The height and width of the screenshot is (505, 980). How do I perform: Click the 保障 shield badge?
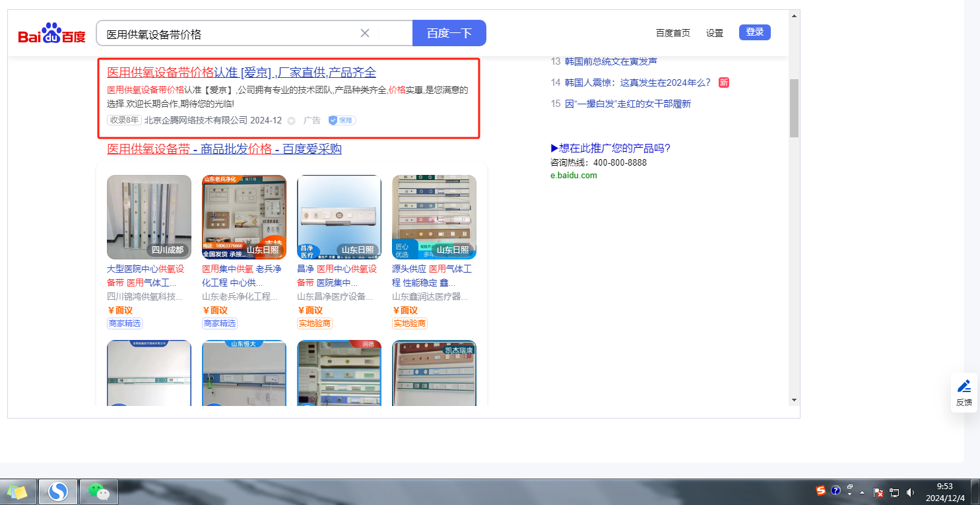(343, 120)
